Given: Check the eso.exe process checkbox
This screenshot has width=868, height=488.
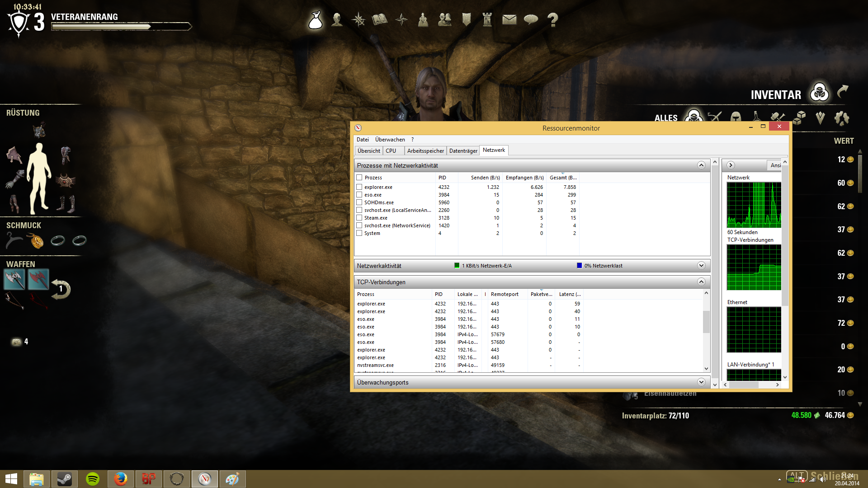Looking at the screenshot, I should pos(359,195).
